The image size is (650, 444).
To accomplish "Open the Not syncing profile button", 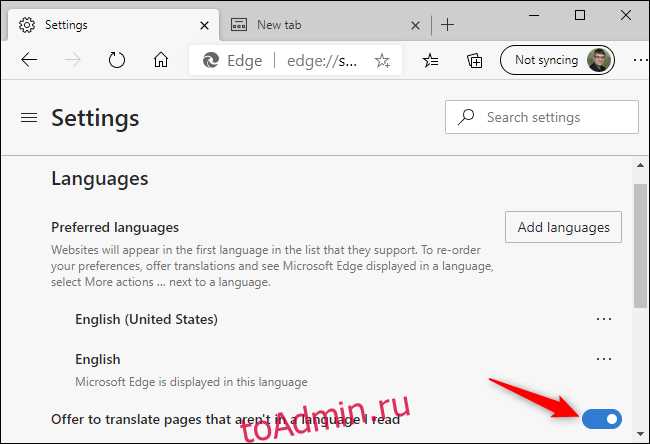I will pyautogui.click(x=558, y=60).
